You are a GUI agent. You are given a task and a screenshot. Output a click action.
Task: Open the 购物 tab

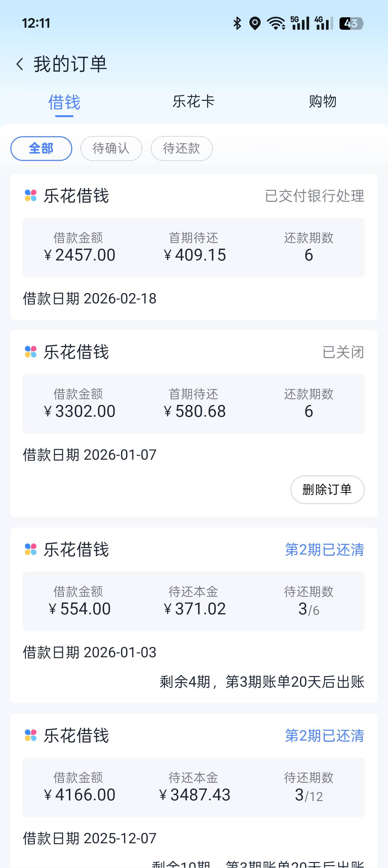323,101
